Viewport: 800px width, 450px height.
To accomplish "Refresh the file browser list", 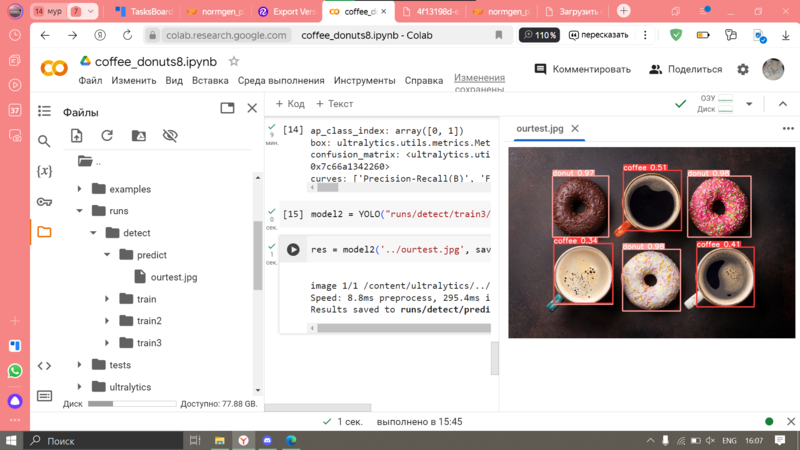I will click(107, 136).
